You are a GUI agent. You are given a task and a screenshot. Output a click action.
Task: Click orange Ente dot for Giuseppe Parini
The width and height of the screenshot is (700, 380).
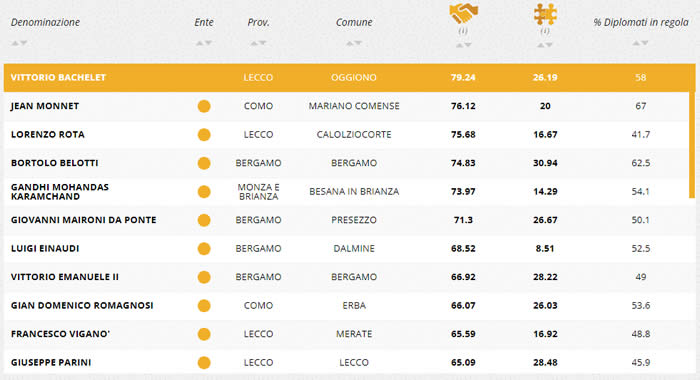point(204,363)
